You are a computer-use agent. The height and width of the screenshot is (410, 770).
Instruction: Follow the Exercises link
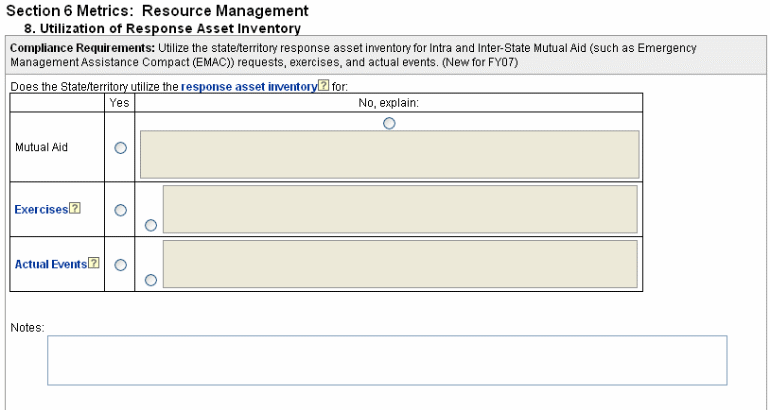tap(41, 209)
